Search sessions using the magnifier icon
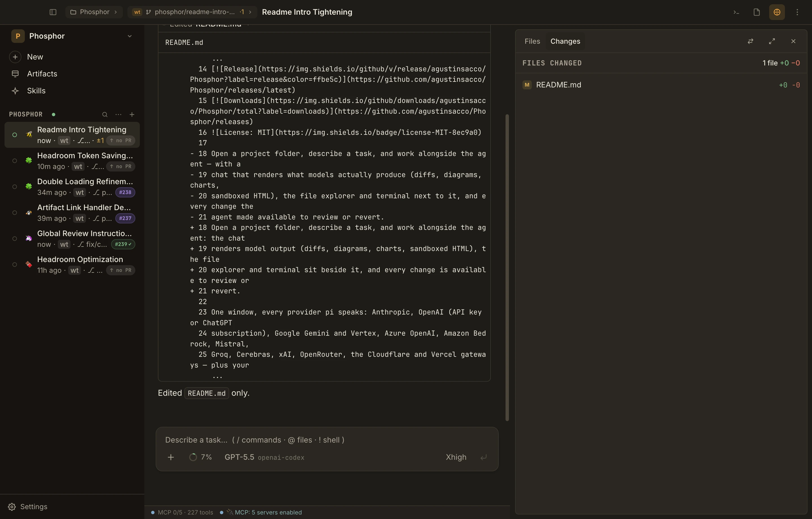Viewport: 812px width, 519px height. (x=105, y=115)
